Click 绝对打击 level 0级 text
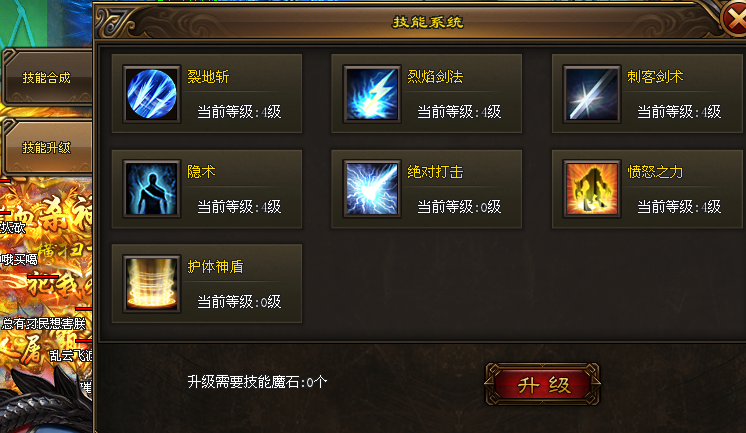746x433 pixels. pyautogui.click(x=459, y=207)
